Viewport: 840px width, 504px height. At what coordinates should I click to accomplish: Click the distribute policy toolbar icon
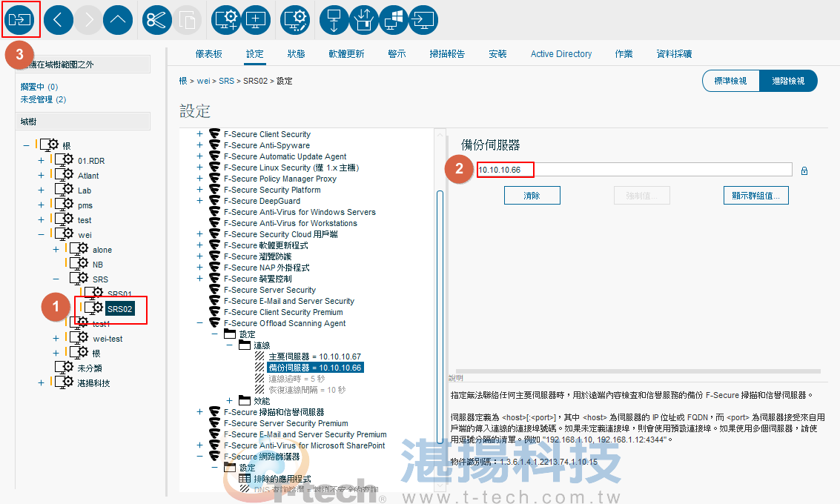pos(20,20)
